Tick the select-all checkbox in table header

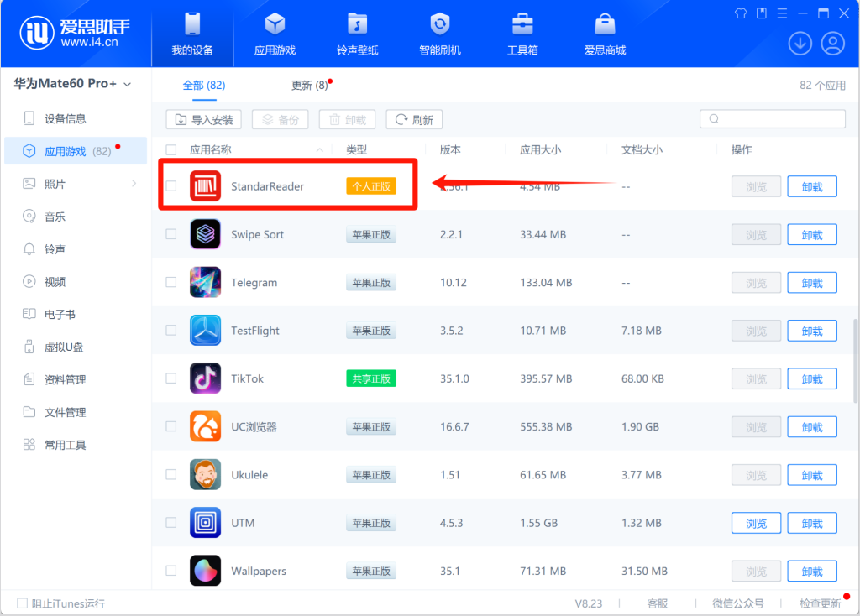[x=171, y=149]
